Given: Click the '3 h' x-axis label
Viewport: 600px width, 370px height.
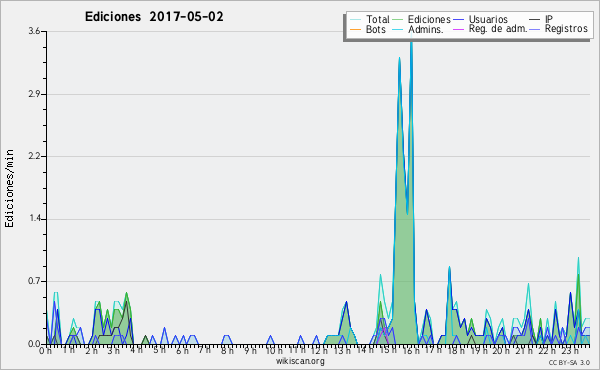Looking at the screenshot, I should pyautogui.click(x=113, y=351).
